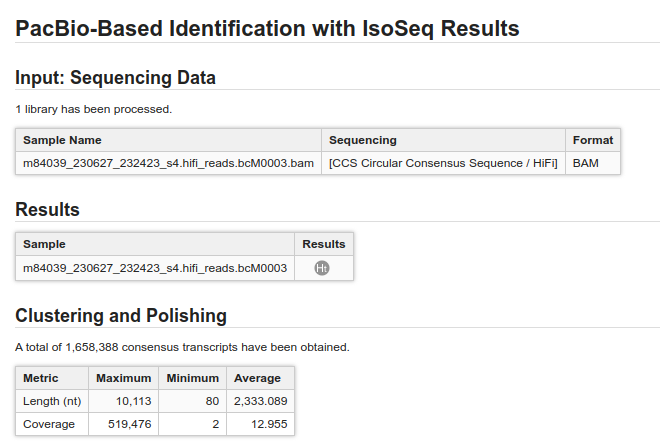The width and height of the screenshot is (660, 446).
Task: Select the Length (nt) row label
Action: click(x=51, y=401)
